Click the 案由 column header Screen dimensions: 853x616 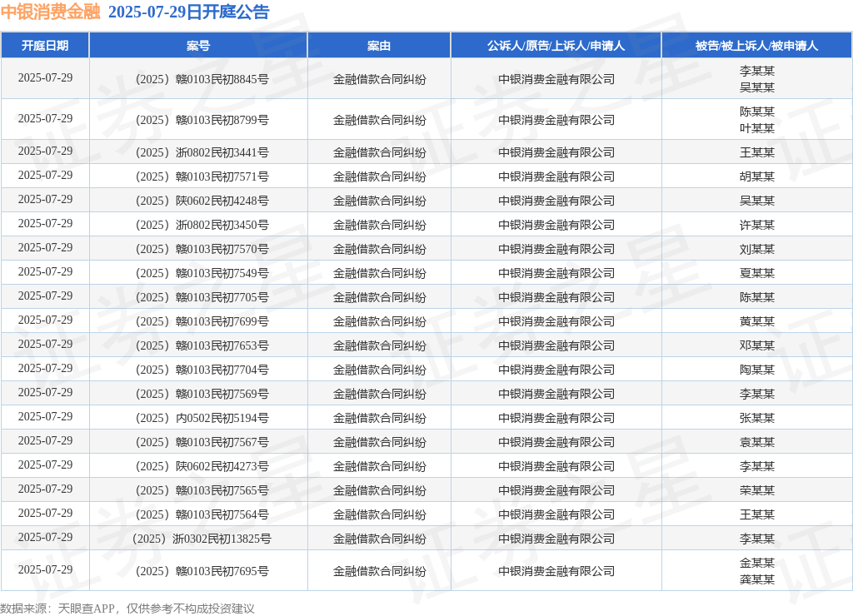(379, 46)
